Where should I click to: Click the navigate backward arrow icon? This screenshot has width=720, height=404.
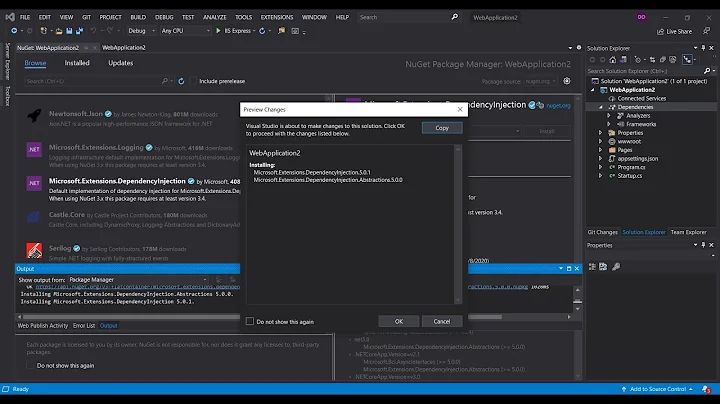point(14,31)
